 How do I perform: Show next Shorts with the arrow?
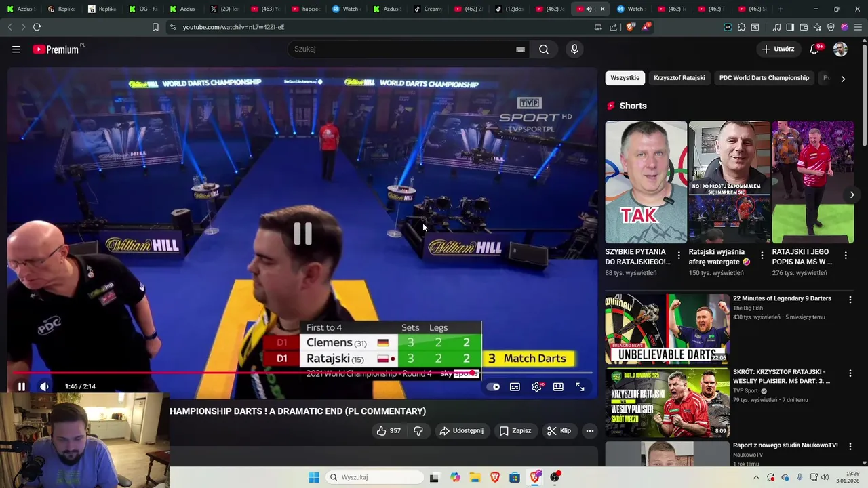pyautogui.click(x=852, y=195)
